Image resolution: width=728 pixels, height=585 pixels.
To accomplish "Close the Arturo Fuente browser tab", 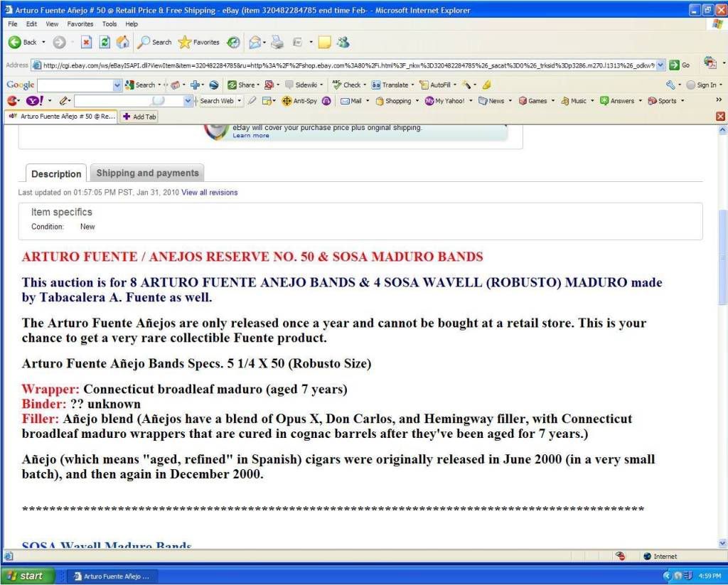I will [720, 116].
